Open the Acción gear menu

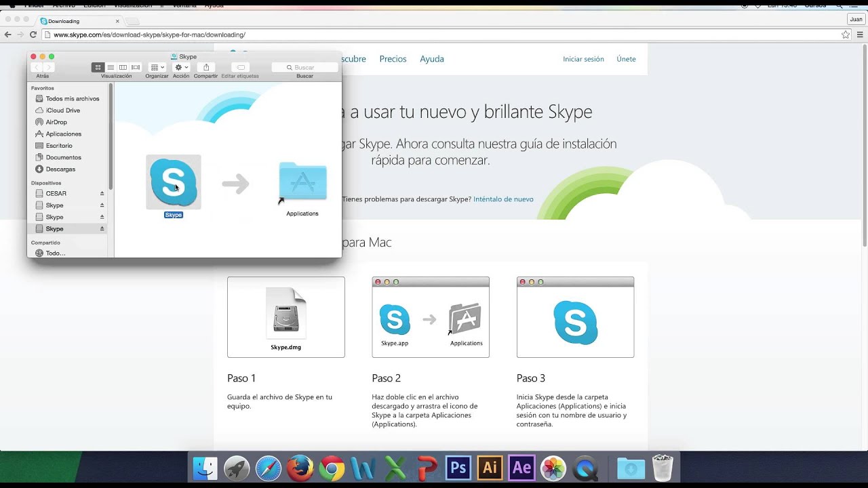(181, 67)
